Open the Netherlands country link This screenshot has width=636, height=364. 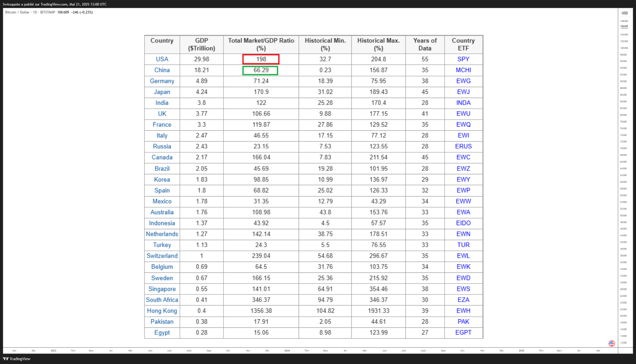(162, 234)
